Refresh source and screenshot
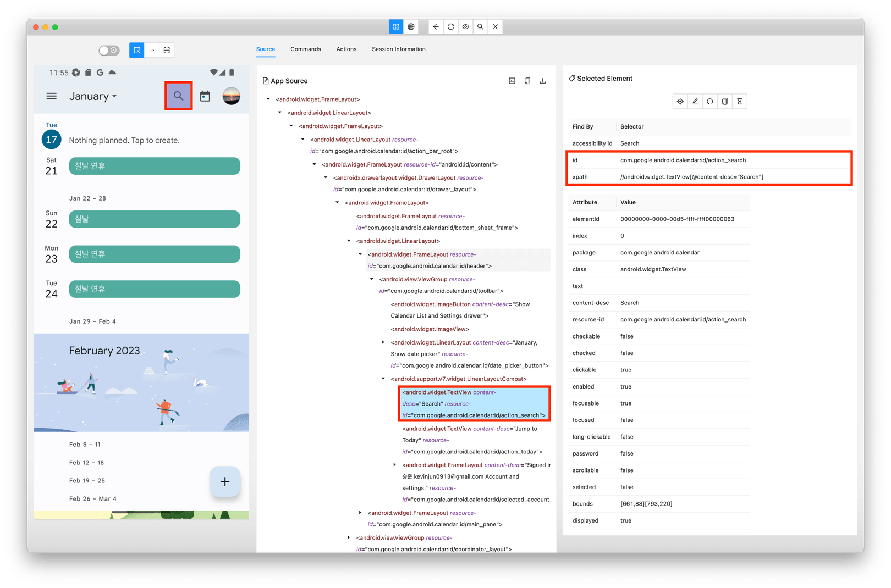This screenshot has width=891, height=588. [450, 26]
